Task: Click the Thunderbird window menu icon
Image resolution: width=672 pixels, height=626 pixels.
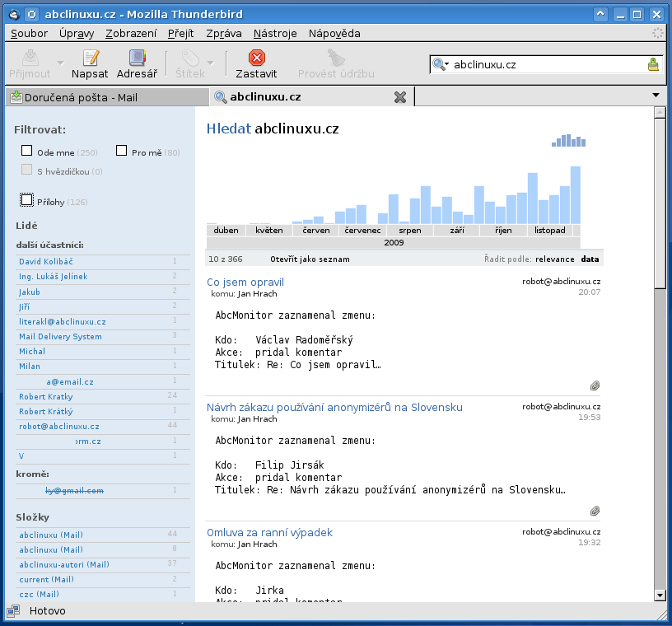Action: [x=14, y=14]
